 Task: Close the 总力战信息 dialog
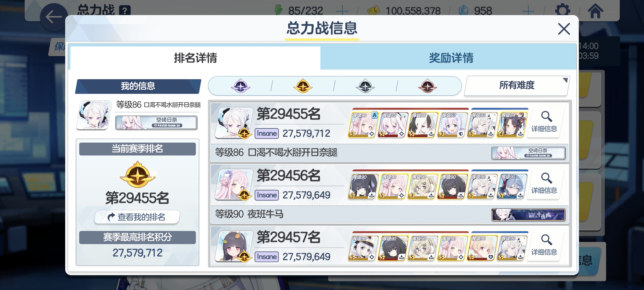(x=564, y=29)
